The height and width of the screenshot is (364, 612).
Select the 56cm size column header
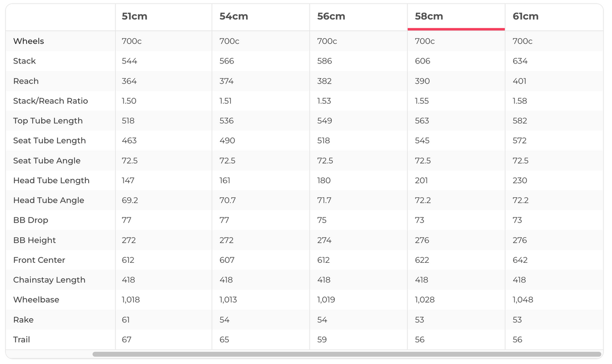point(331,16)
